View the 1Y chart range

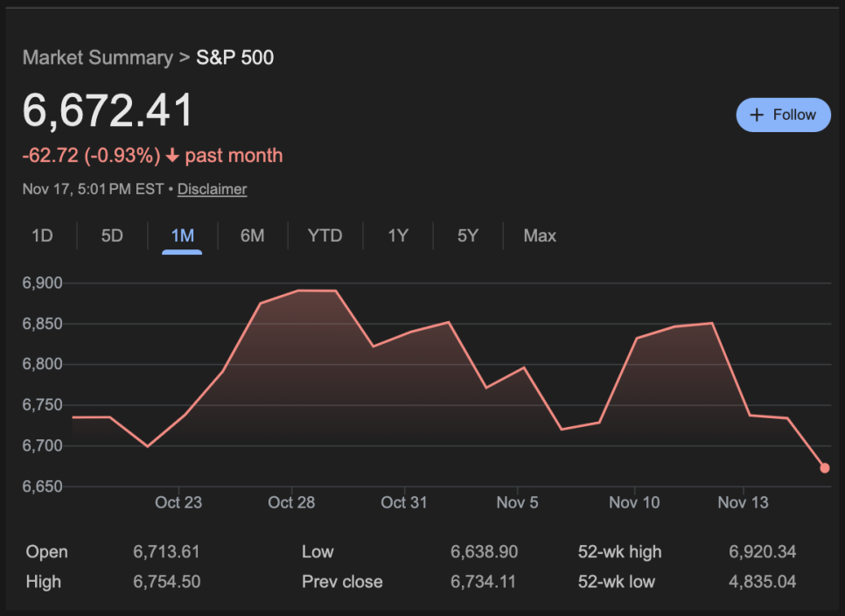point(398,235)
